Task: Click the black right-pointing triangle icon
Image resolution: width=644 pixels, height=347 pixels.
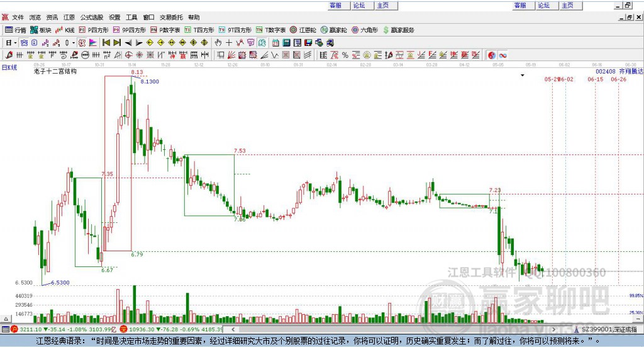Action: click(139, 42)
